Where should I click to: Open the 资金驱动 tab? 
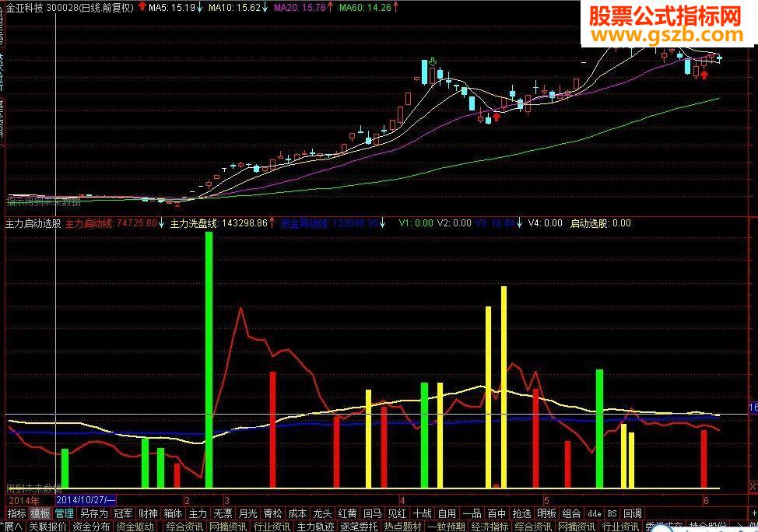(x=135, y=527)
